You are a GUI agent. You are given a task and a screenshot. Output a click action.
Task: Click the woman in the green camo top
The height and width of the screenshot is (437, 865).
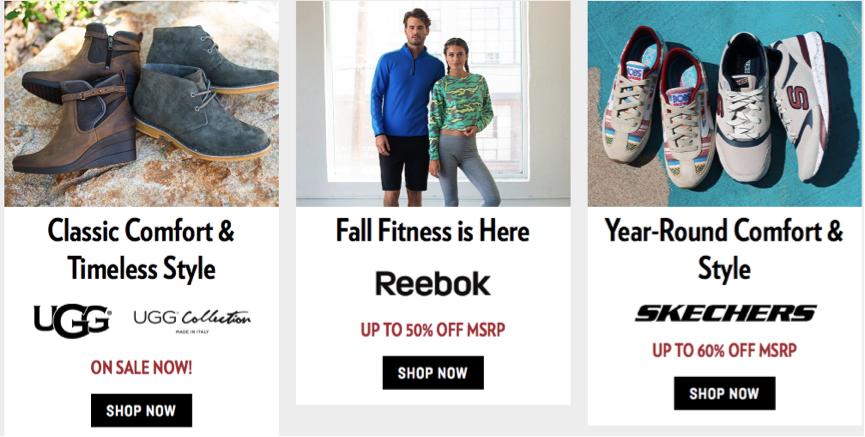pos(458,115)
